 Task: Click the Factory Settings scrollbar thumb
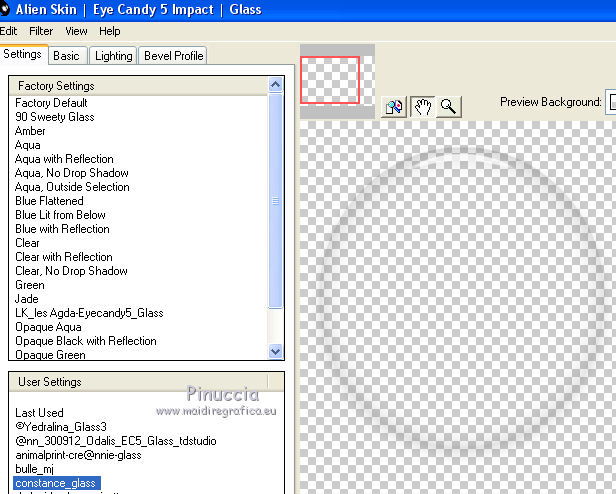pyautogui.click(x=275, y=201)
